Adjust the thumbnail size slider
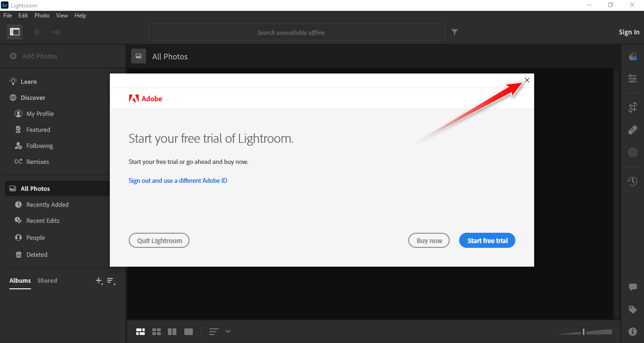This screenshot has width=644, height=343. 584,332
